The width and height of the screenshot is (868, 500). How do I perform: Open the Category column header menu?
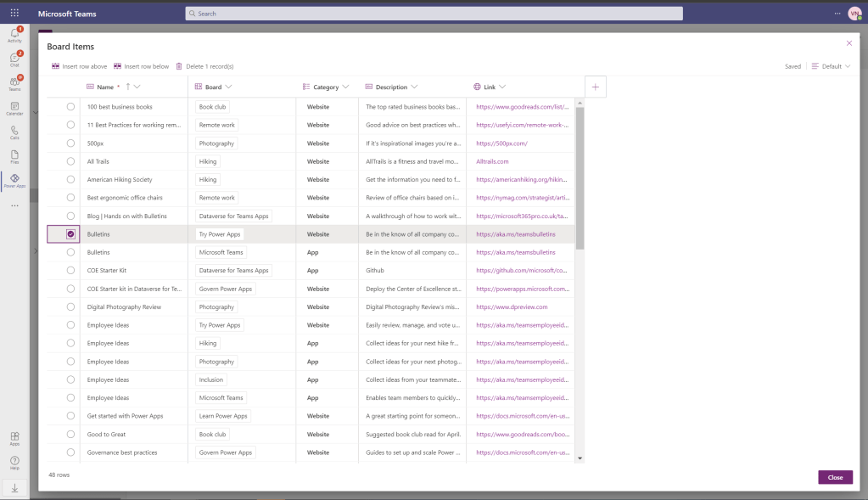[x=345, y=87]
